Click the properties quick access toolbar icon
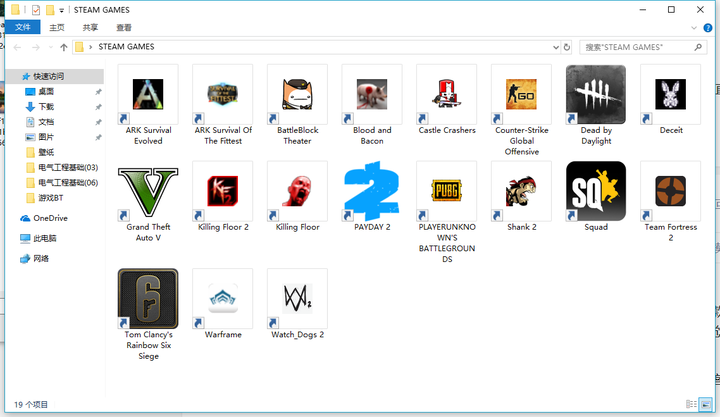This screenshot has width=720, height=417. (36, 10)
